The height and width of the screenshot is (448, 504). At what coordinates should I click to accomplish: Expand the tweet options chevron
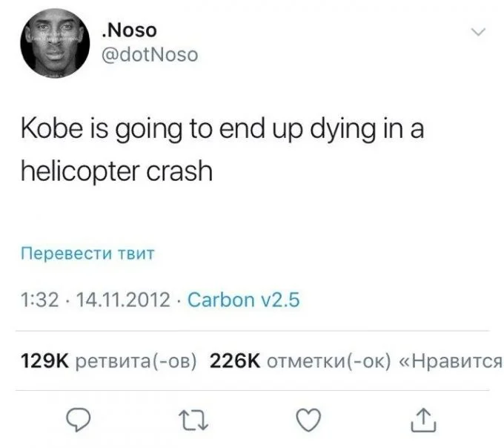(477, 32)
